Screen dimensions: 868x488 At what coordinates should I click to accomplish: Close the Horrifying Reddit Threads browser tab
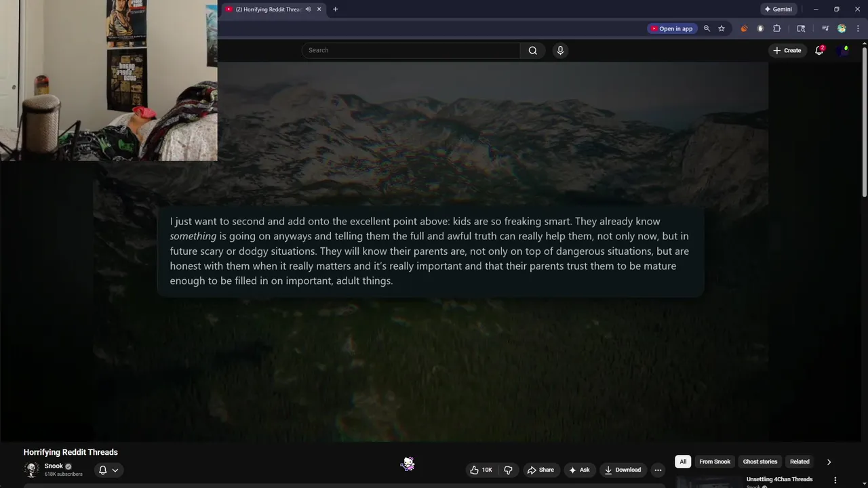319,9
